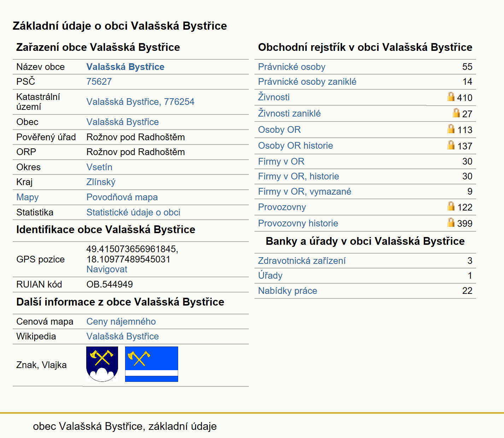
Task: Click the Zařazení obce section heading
Action: [98, 47]
